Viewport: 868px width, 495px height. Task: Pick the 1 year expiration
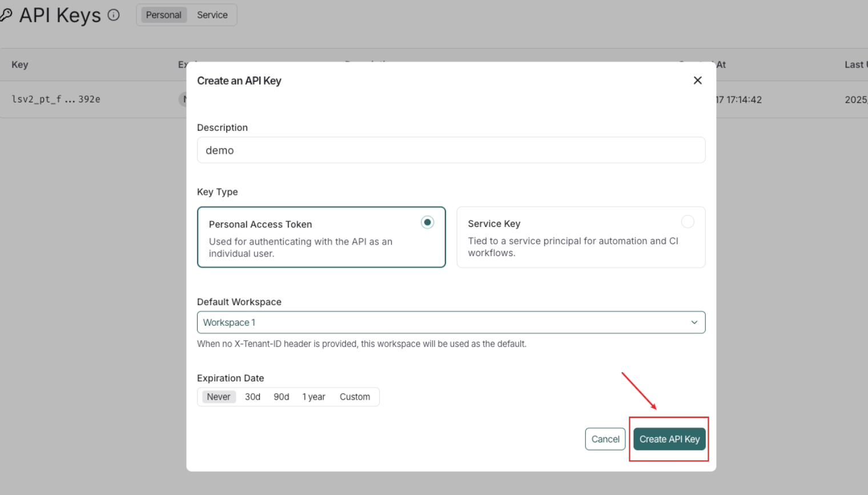tap(314, 397)
